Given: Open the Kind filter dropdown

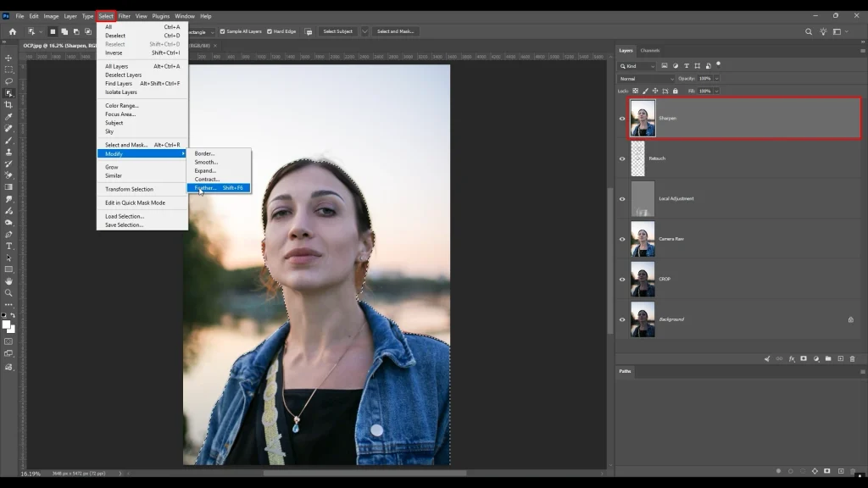Looking at the screenshot, I should (637, 66).
